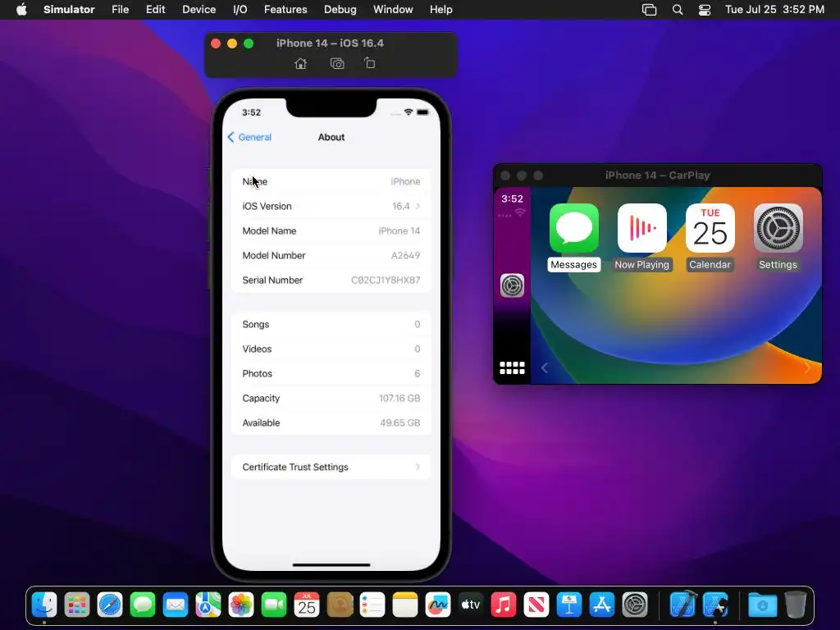Screen dimensions: 840x630
Task: Open Trash in the Dock
Action: click(x=796, y=605)
